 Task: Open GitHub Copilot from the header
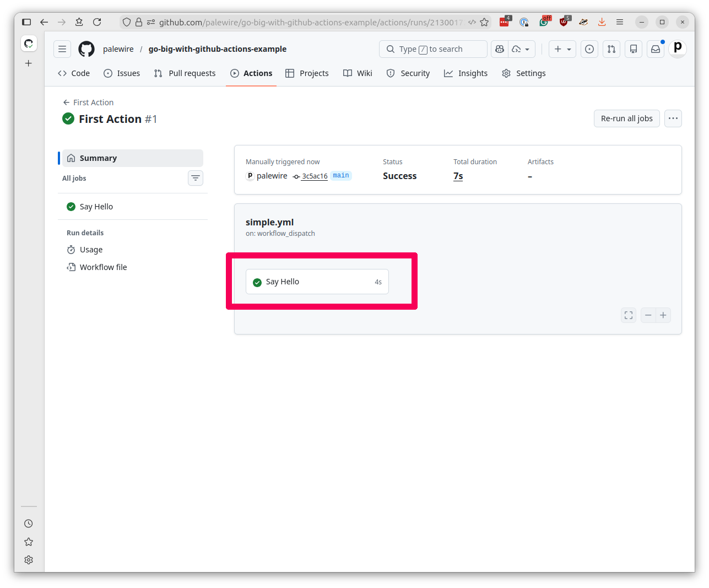pyautogui.click(x=499, y=49)
